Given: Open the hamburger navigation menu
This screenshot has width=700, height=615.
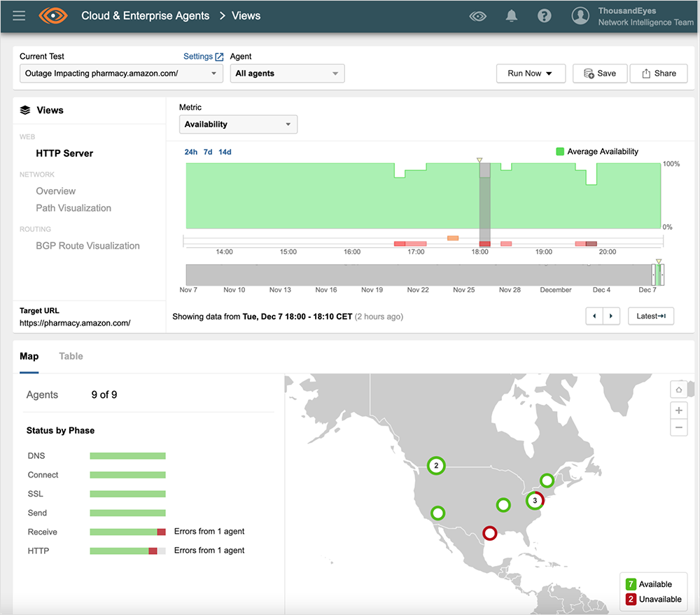Looking at the screenshot, I should point(19,15).
